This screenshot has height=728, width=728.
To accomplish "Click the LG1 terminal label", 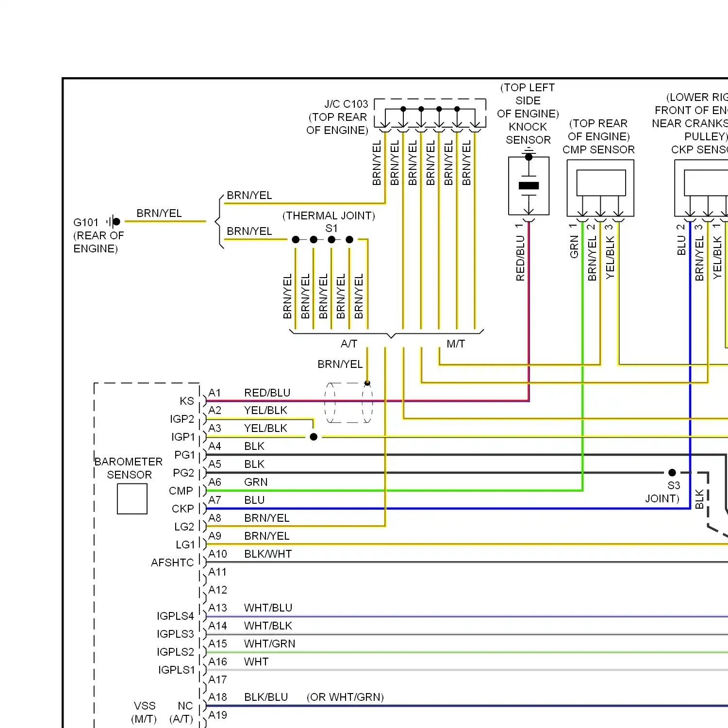I will (x=185, y=545).
